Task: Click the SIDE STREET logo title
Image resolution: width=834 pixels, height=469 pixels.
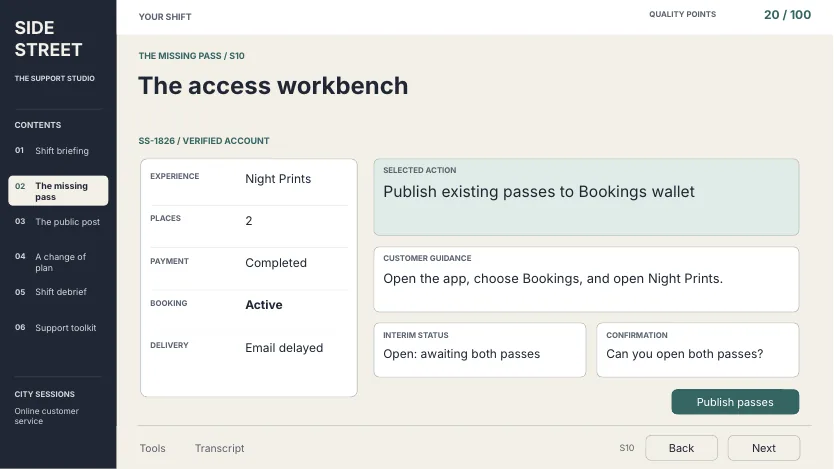Action: coord(48,39)
